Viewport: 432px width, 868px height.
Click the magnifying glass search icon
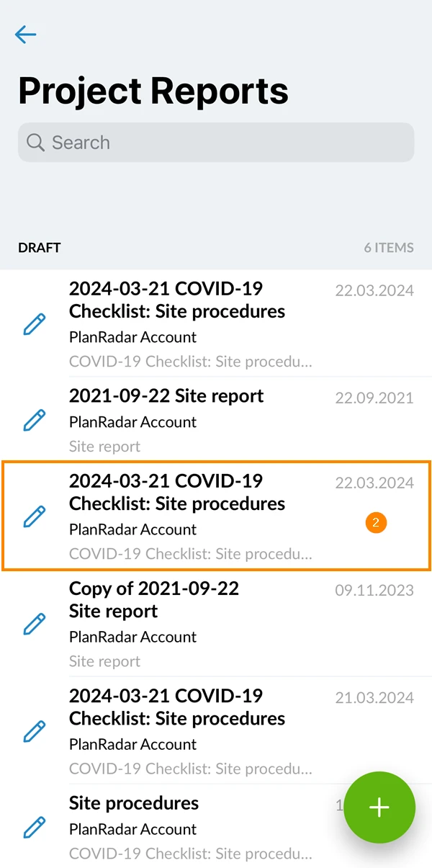[35, 142]
